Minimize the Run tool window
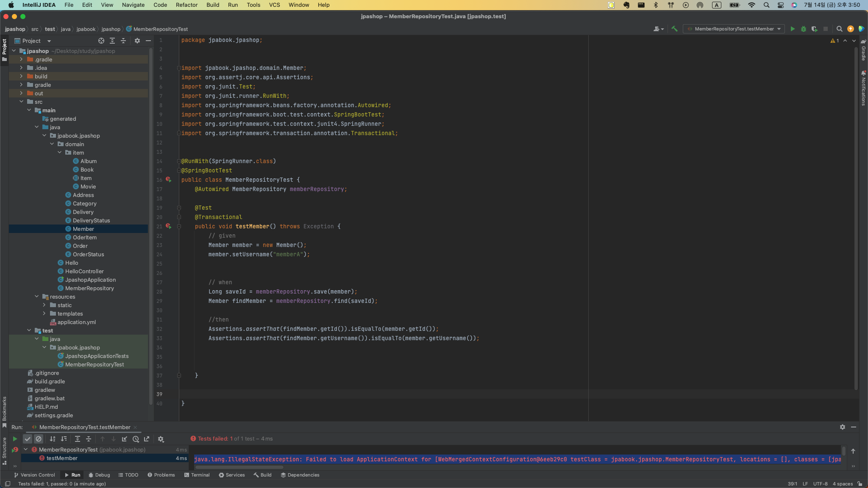 click(854, 427)
